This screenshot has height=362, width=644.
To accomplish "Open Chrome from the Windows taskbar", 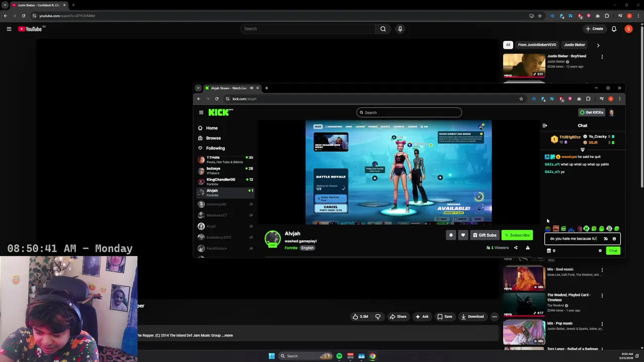I will [372, 356].
